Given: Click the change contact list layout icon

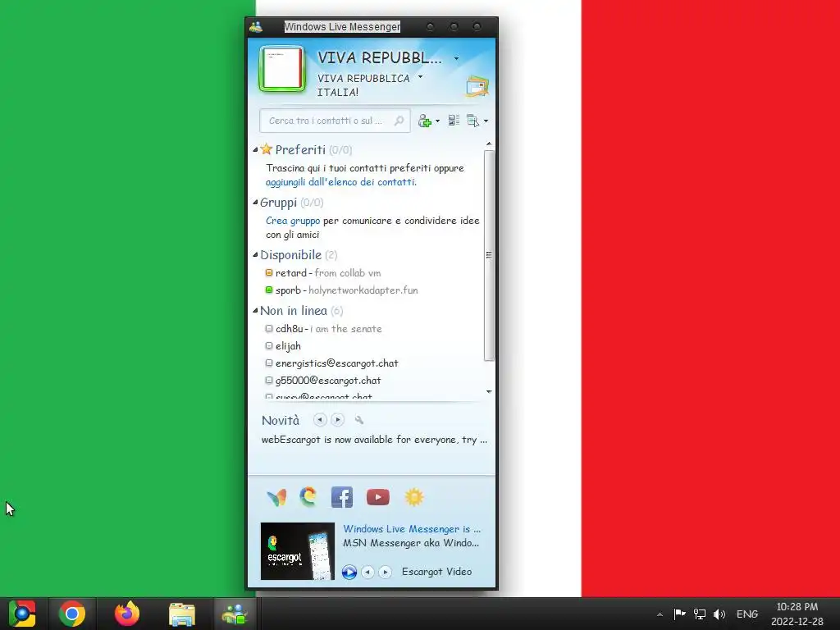Looking at the screenshot, I should 454,121.
